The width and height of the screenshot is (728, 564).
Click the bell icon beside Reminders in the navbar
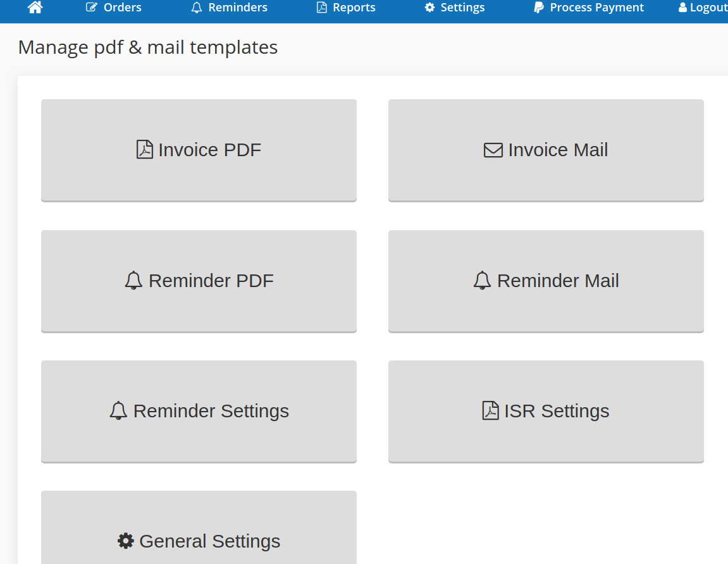[197, 8]
